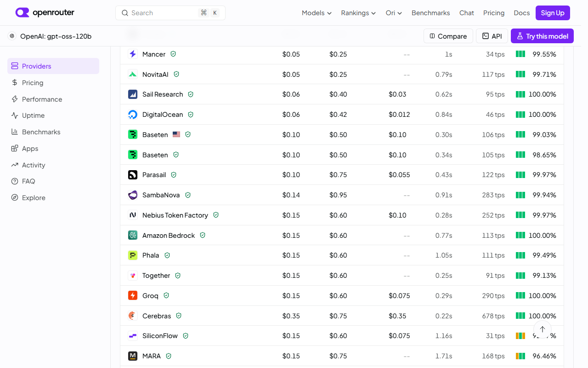Image resolution: width=588 pixels, height=368 pixels.
Task: Click the SambaNova provider logo
Action: click(x=133, y=195)
